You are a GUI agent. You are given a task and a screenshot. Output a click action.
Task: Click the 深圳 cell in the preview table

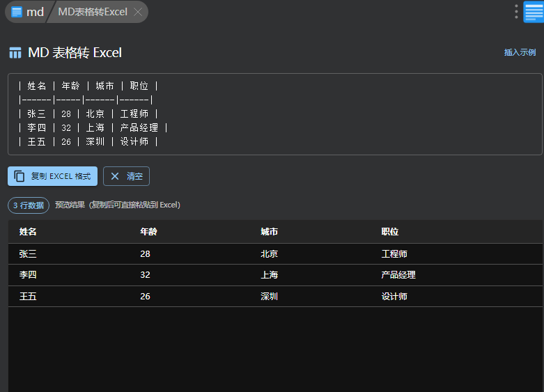(269, 297)
